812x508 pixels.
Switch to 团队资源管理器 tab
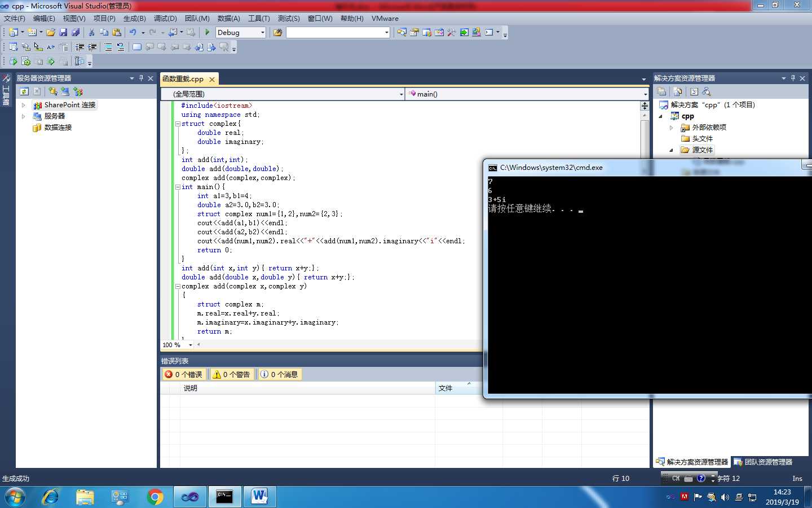[x=763, y=462]
